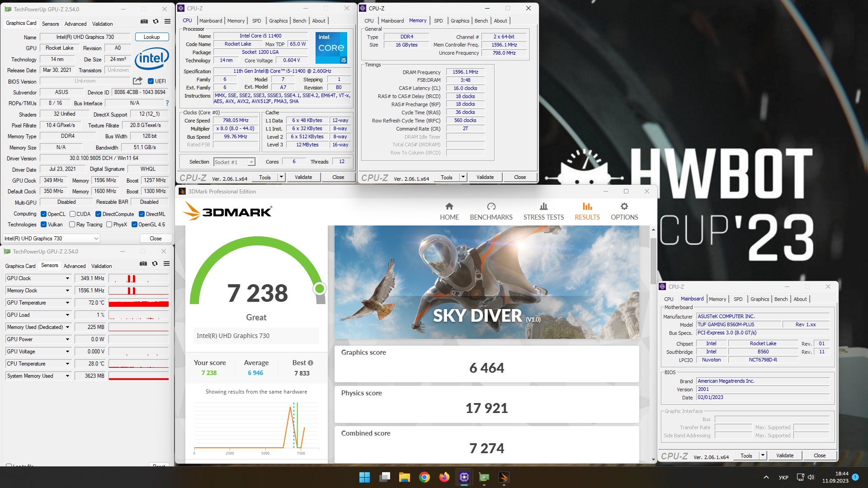Click Tools button in CPU-Z Mainboard window
The width and height of the screenshot is (868, 488).
pyautogui.click(x=746, y=455)
